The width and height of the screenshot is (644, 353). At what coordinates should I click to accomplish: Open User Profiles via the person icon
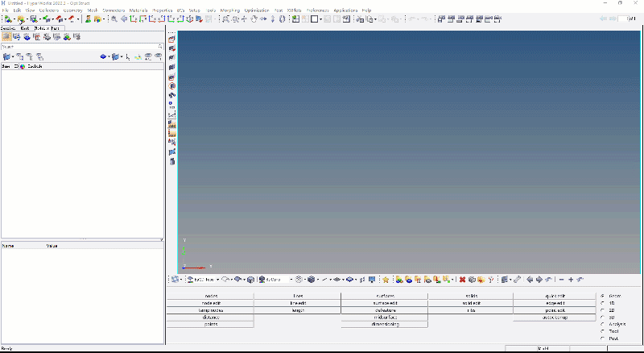pyautogui.click(x=88, y=19)
